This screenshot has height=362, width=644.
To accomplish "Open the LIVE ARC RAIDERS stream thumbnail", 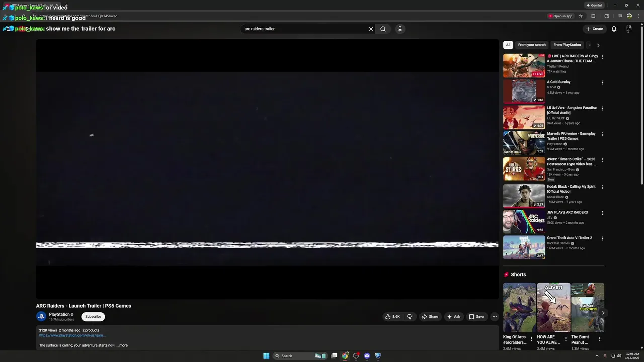I will click(524, 65).
